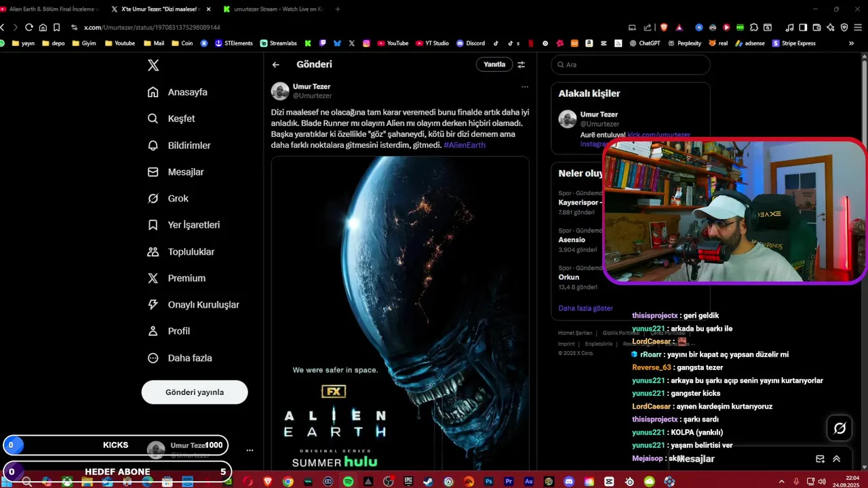Image resolution: width=868 pixels, height=488 pixels.
Task: Open YT Studio bookmark
Action: pos(431,43)
